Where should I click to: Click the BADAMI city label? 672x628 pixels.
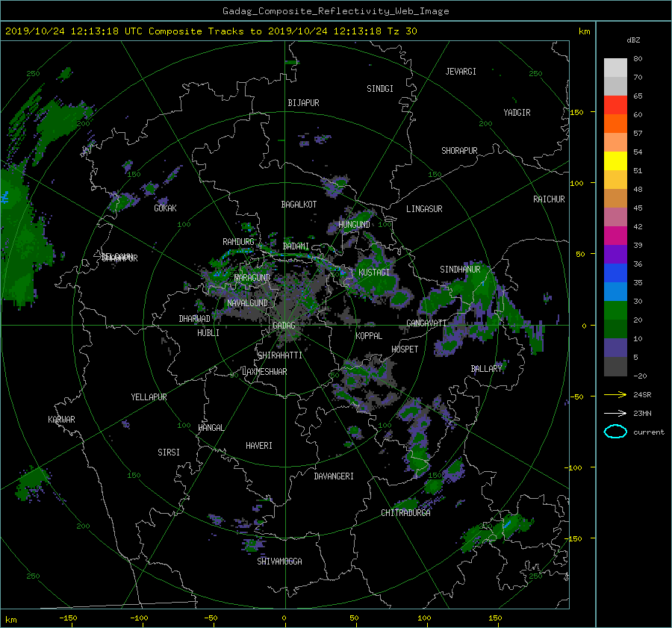coord(296,246)
